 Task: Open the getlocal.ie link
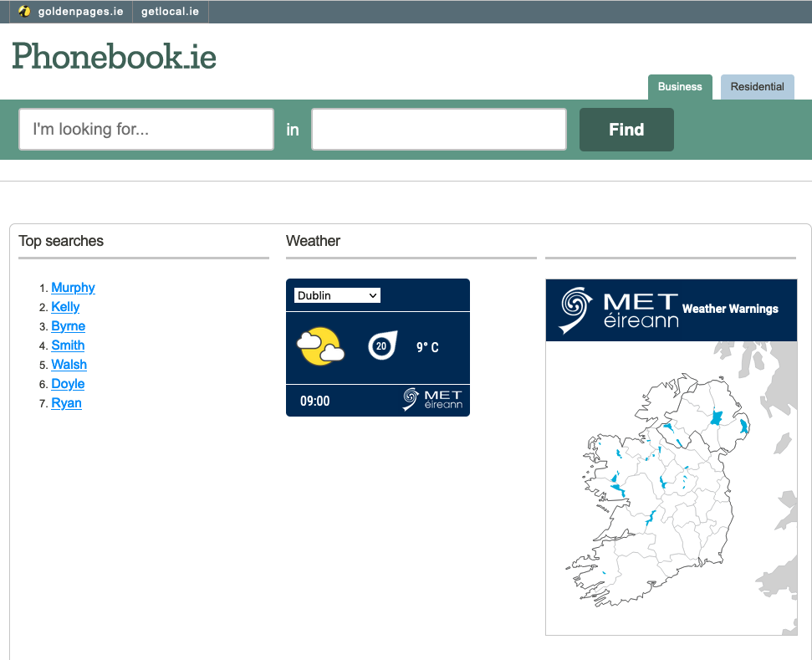point(171,12)
